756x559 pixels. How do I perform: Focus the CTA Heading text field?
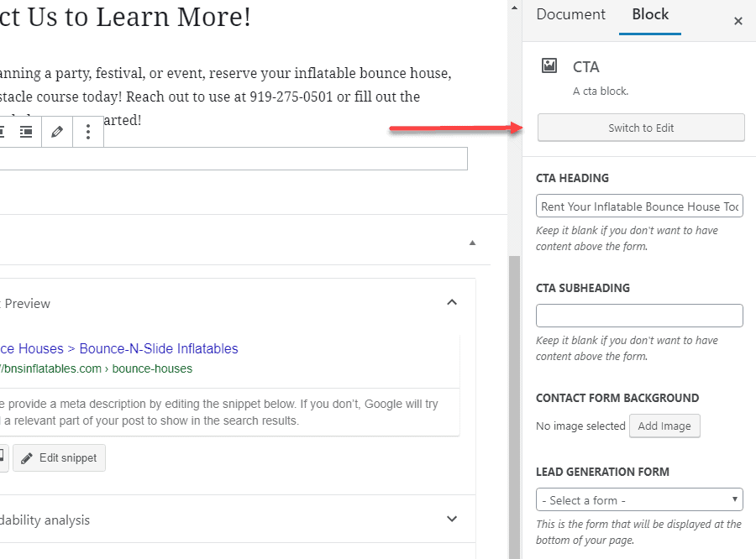(639, 206)
